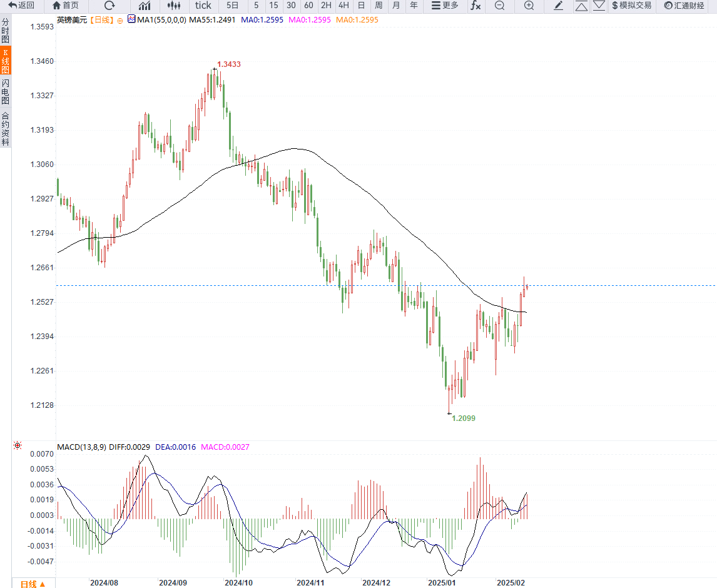The height and width of the screenshot is (588, 717).
Task: Click the 返回 back button
Action: click(x=21, y=6)
